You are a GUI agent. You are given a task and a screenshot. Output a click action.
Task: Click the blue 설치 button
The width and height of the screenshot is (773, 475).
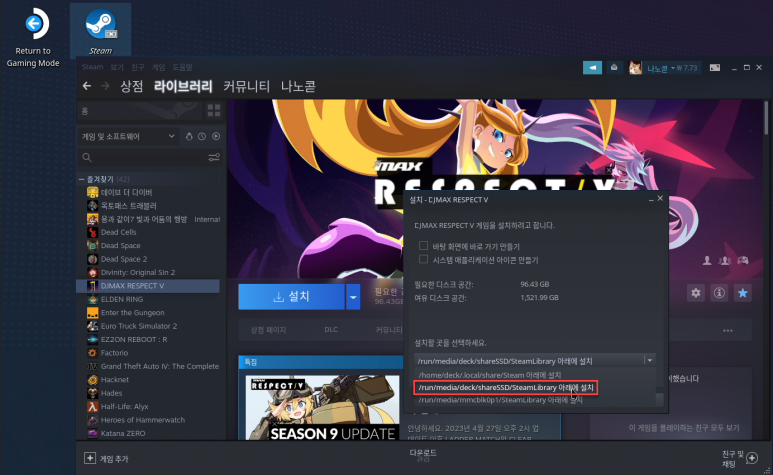(x=291, y=297)
